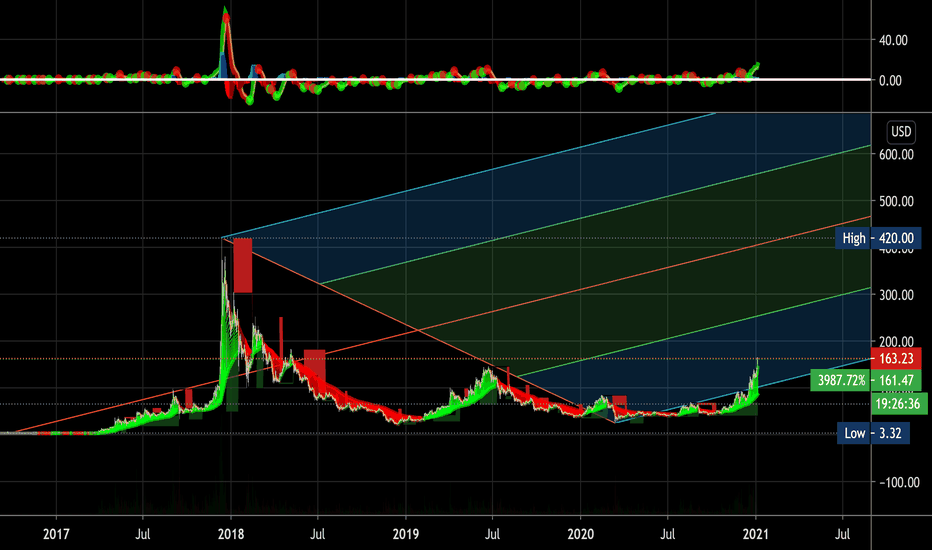Click the green 161.47 current price label

(896, 380)
